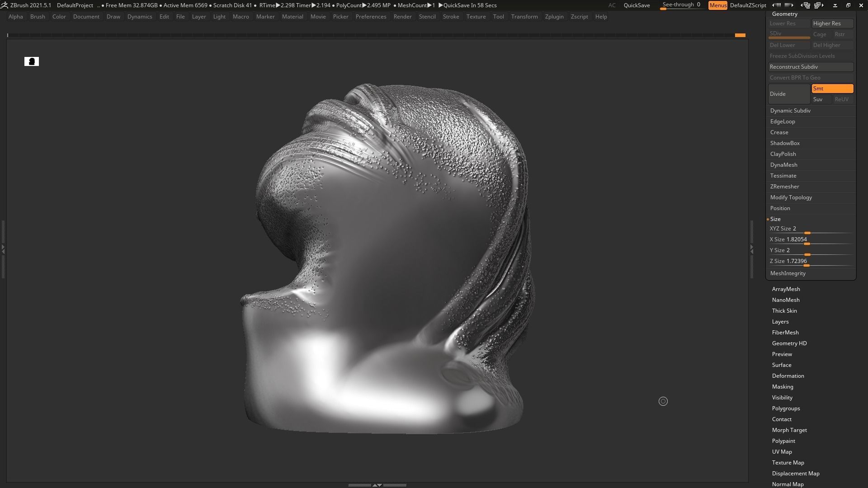This screenshot has width=868, height=488.
Task: Click the right tray divider arrows
Action: click(x=751, y=249)
